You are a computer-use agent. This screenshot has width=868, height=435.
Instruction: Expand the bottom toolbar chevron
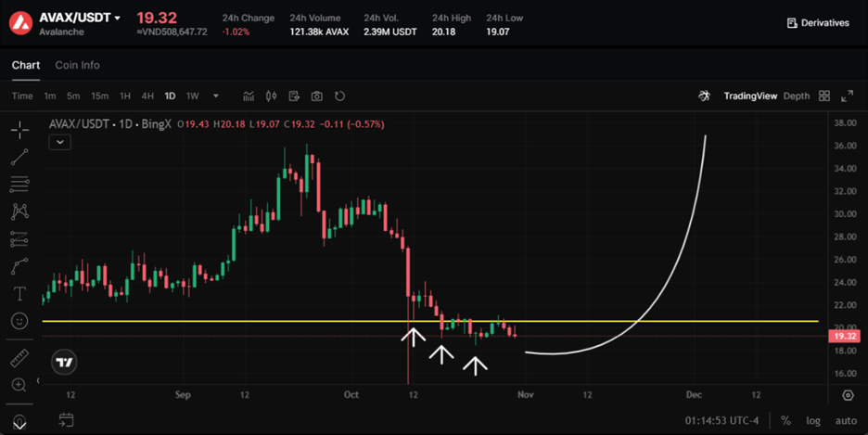click(19, 424)
